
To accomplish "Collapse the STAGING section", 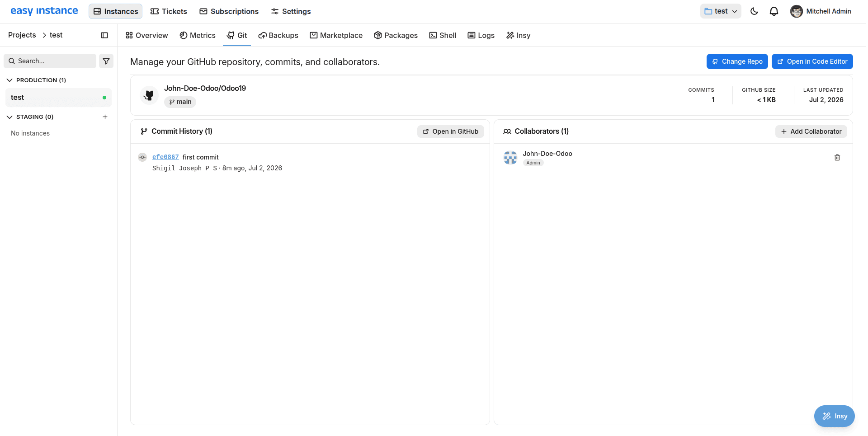I will 30,117.
